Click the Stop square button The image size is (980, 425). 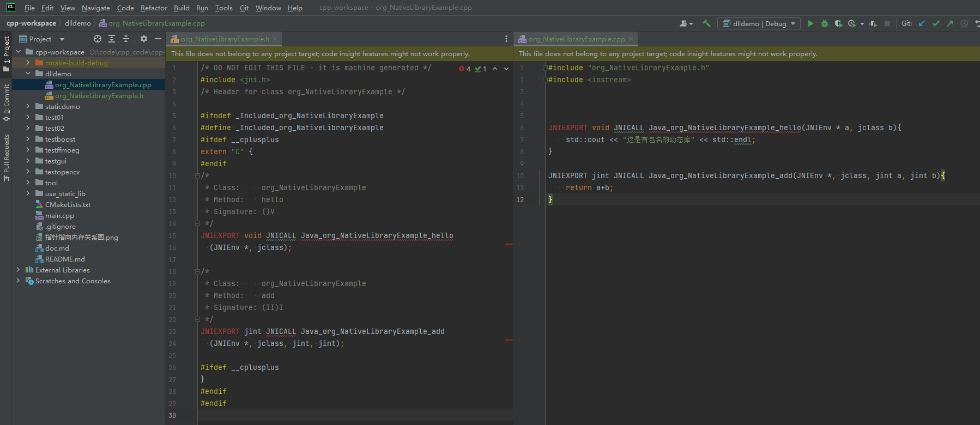point(887,23)
